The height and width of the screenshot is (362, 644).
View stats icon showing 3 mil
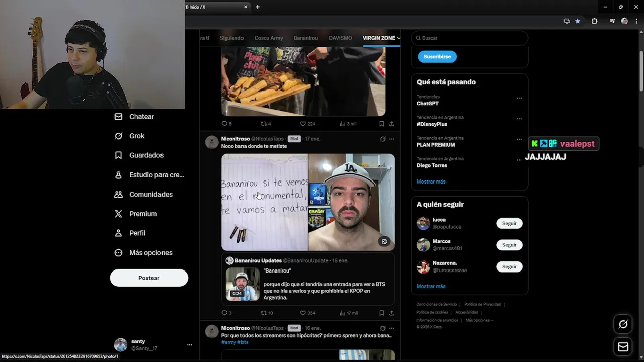click(x=342, y=123)
